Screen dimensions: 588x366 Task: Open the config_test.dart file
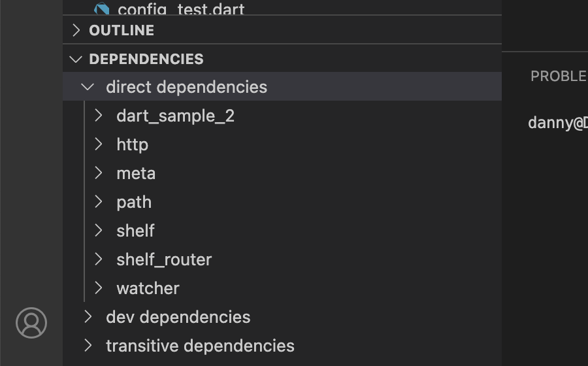tap(181, 9)
